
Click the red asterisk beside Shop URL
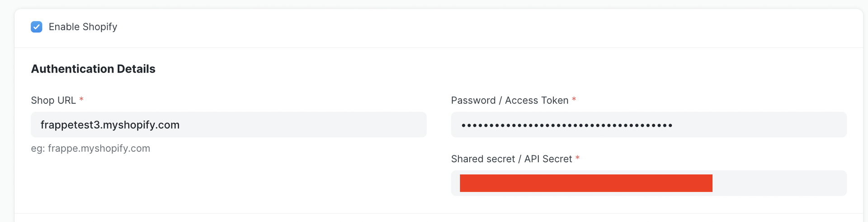81,99
